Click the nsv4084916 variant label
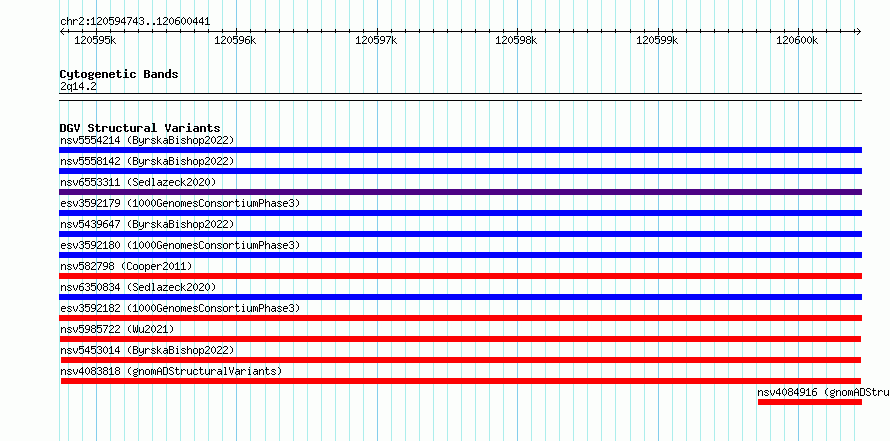 (x=824, y=392)
